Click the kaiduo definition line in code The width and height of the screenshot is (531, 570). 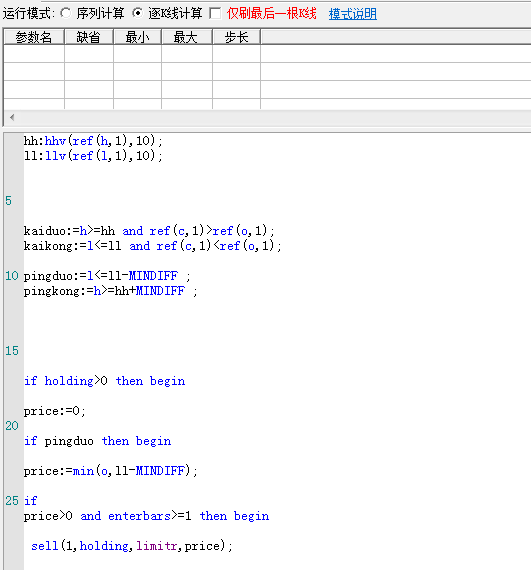(x=149, y=231)
